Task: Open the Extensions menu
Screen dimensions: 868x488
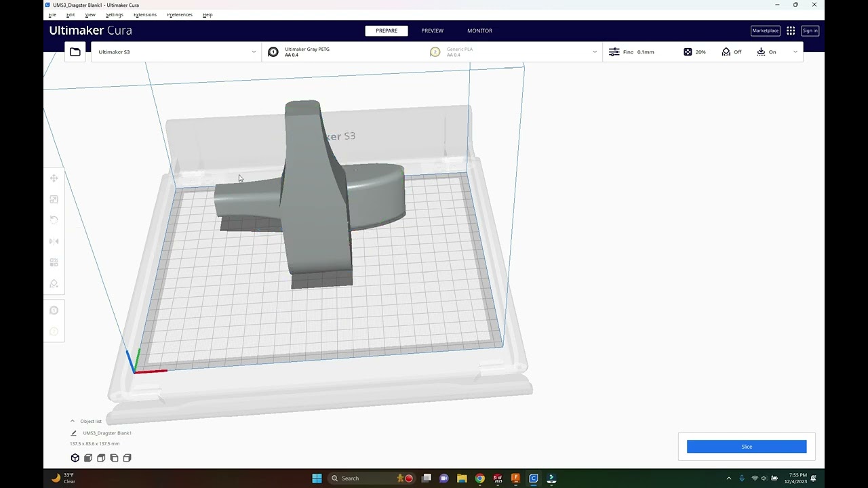Action: 145,14
